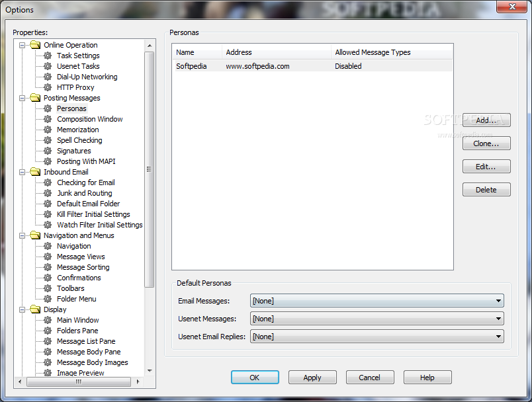This screenshot has height=402, width=532.
Task: Click the gear icon beside Folder Menu
Action: [x=48, y=299]
